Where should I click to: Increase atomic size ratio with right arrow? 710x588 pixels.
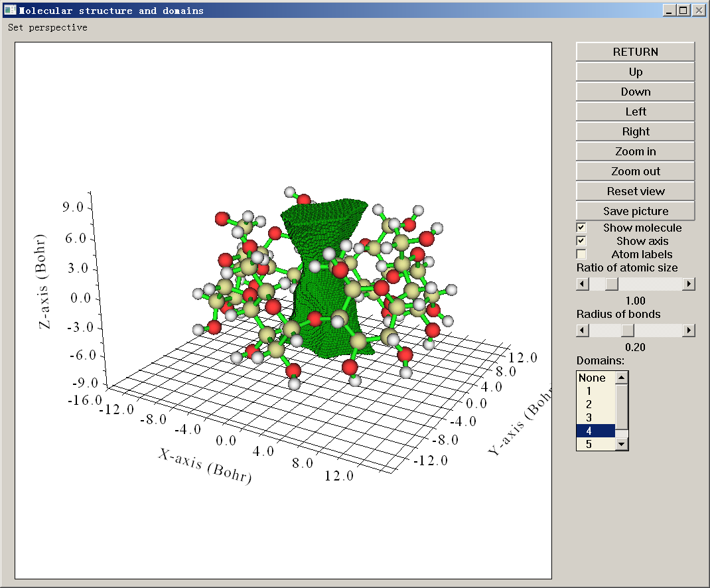(x=689, y=284)
